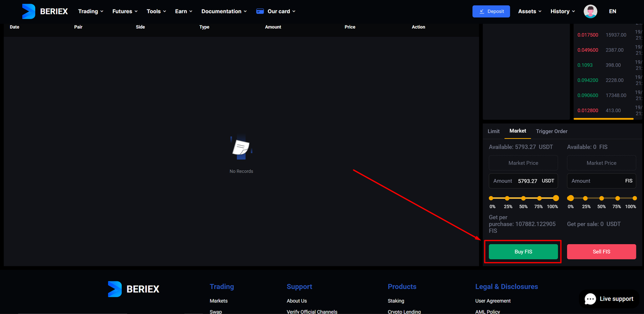Set sell slider to 50%

(x=601, y=198)
